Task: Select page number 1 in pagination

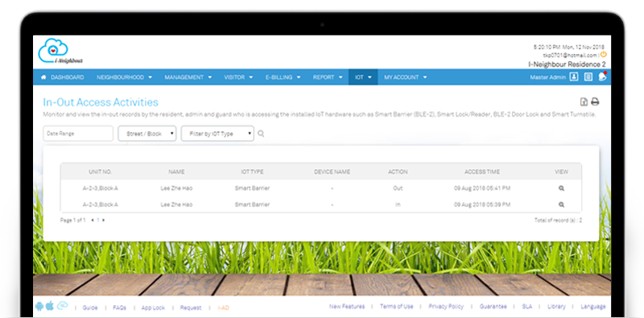Action: (x=97, y=221)
